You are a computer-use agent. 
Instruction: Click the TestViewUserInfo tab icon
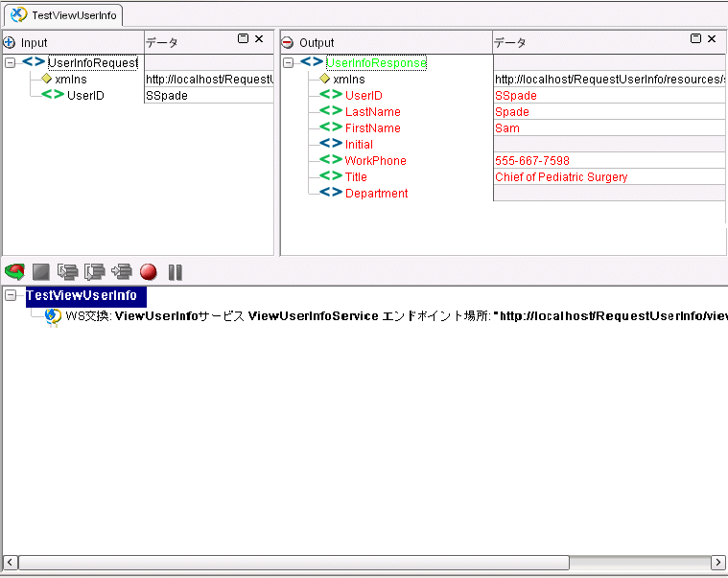(x=18, y=14)
